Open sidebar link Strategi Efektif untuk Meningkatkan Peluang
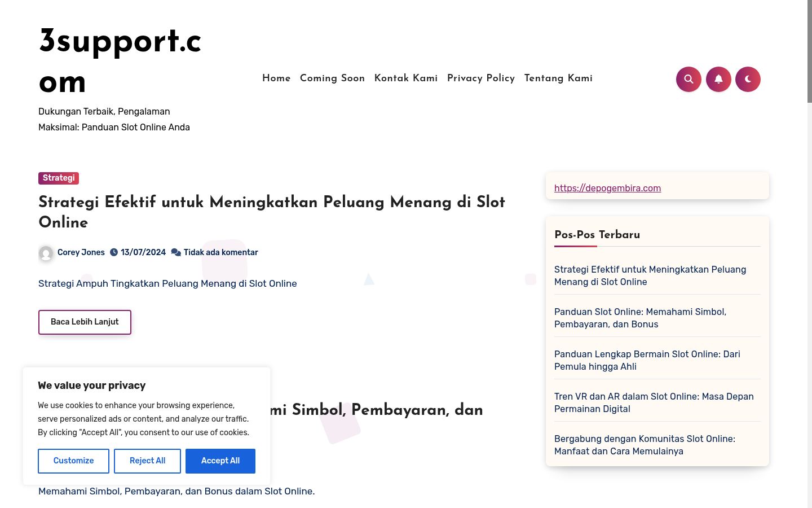The width and height of the screenshot is (812, 508). point(650,275)
